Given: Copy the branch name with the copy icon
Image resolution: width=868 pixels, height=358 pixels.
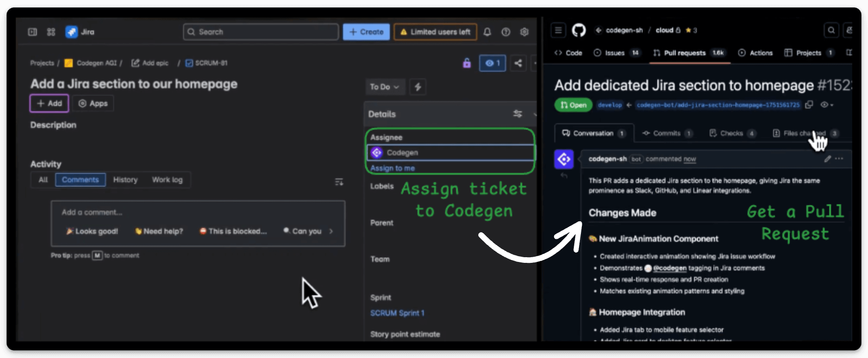Looking at the screenshot, I should (x=809, y=105).
